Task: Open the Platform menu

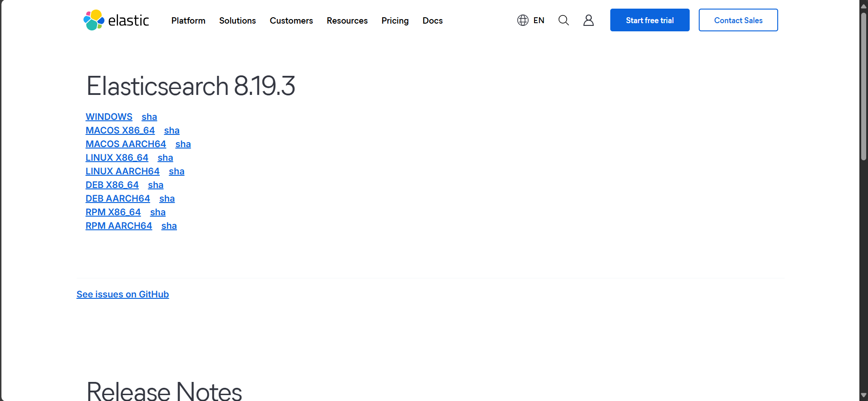Action: click(x=188, y=20)
